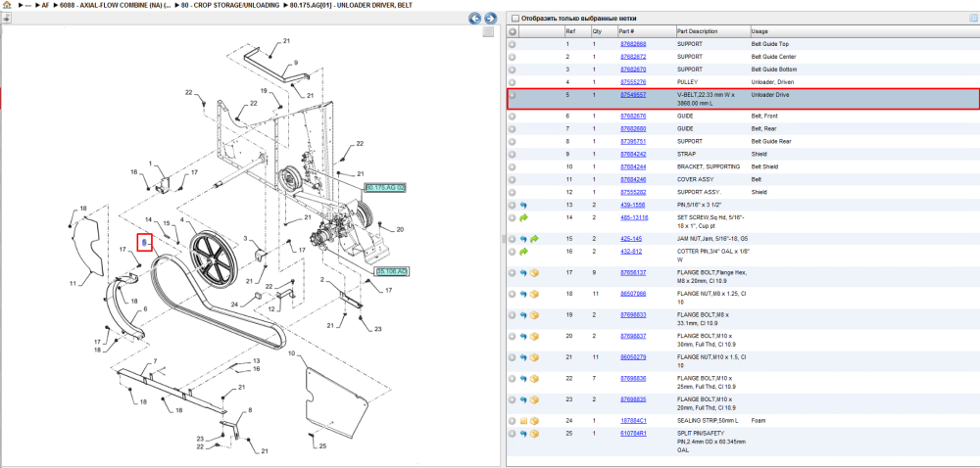Sort the table by the Part # column header

626,31
